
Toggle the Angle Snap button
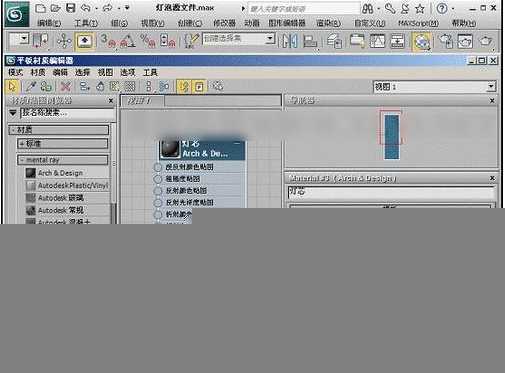click(x=128, y=41)
